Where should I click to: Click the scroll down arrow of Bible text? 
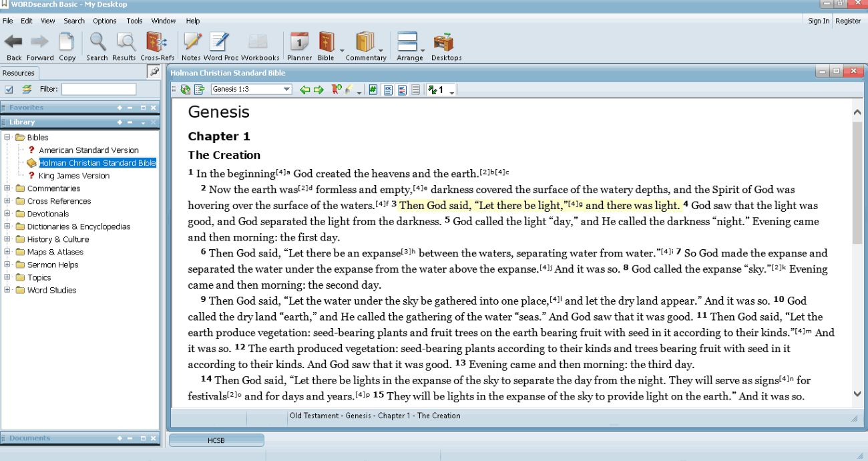pyautogui.click(x=857, y=394)
